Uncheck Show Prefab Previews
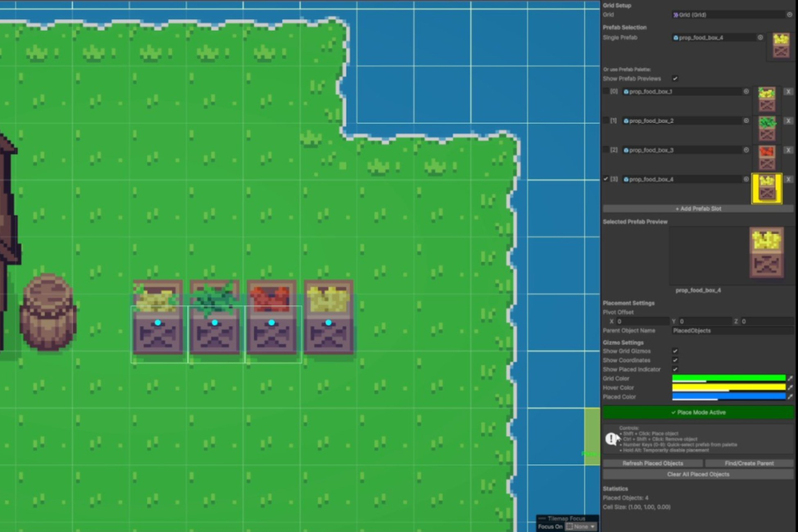The image size is (798, 532). pos(675,79)
